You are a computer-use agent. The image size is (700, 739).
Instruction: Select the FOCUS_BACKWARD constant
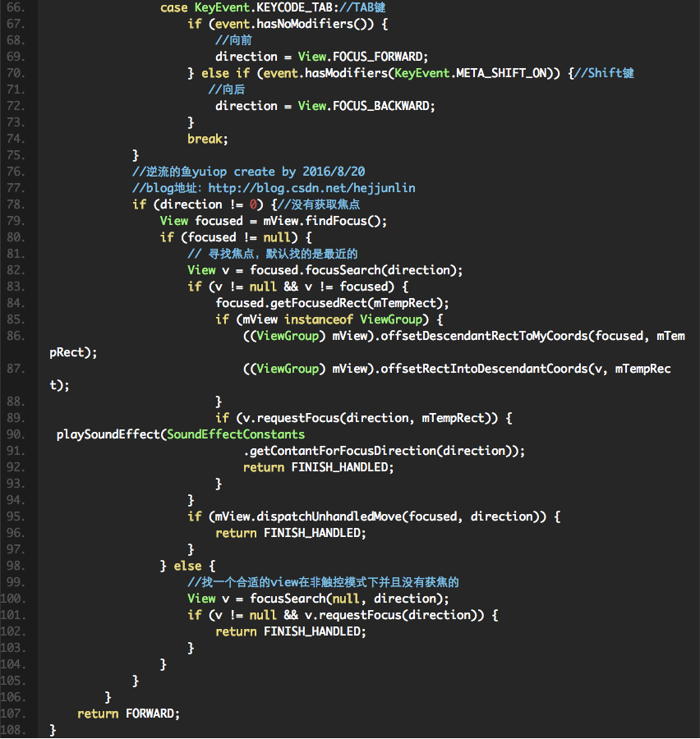[383, 106]
